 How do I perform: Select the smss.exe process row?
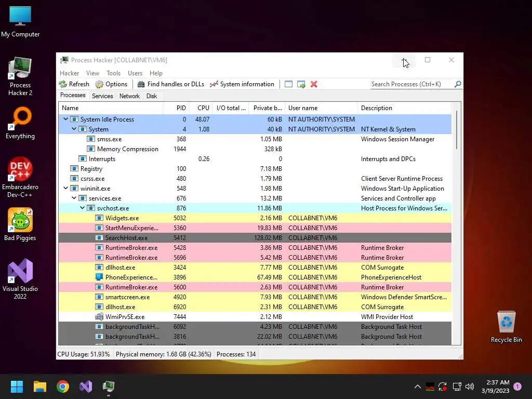(x=255, y=139)
